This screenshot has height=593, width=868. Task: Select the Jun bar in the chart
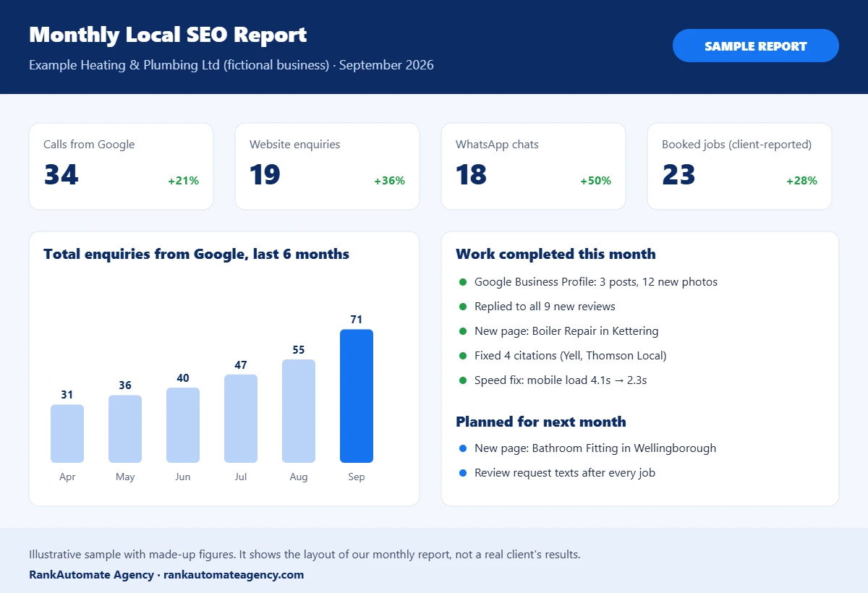tap(183, 425)
